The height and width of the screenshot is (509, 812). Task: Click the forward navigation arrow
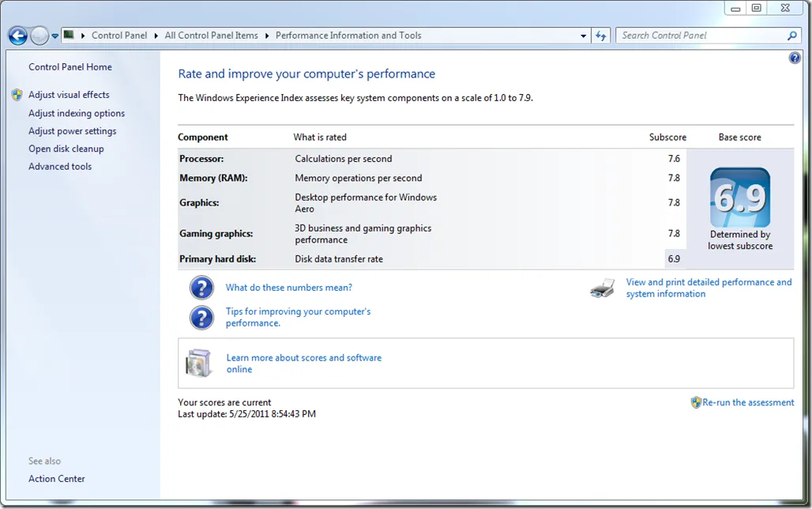pos(38,36)
